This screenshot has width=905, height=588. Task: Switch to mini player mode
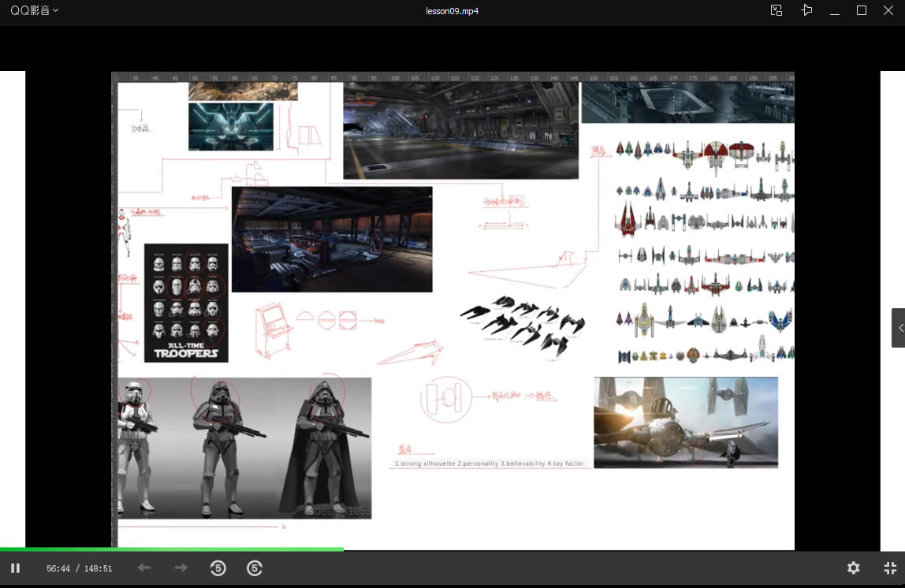(777, 10)
